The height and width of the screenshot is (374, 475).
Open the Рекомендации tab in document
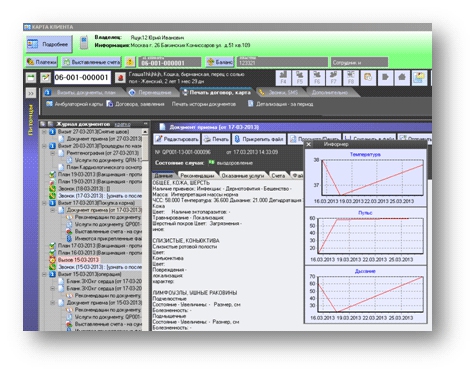click(x=197, y=175)
